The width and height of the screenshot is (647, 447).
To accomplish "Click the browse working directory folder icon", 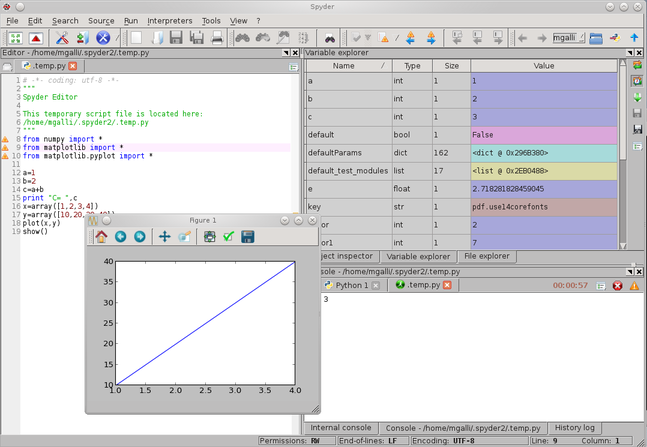I will pos(596,38).
